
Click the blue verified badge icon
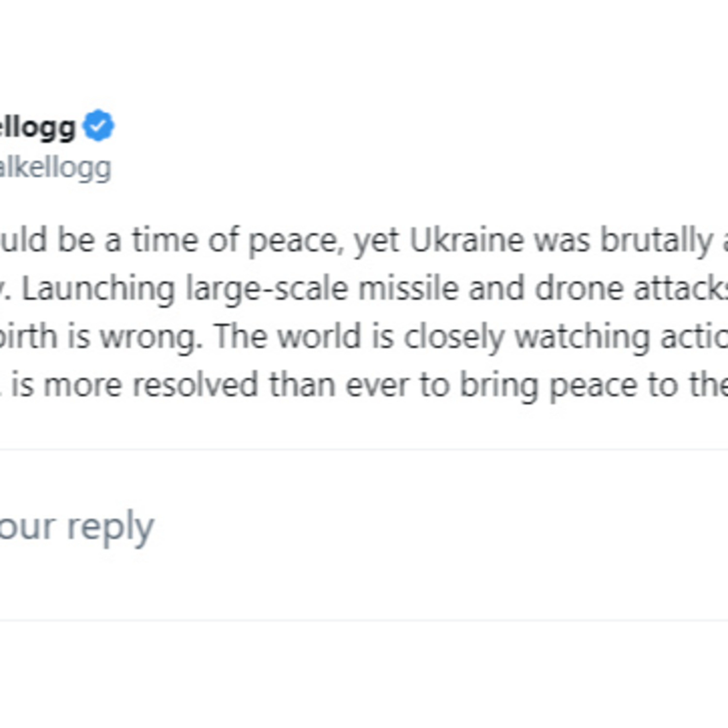point(98,126)
